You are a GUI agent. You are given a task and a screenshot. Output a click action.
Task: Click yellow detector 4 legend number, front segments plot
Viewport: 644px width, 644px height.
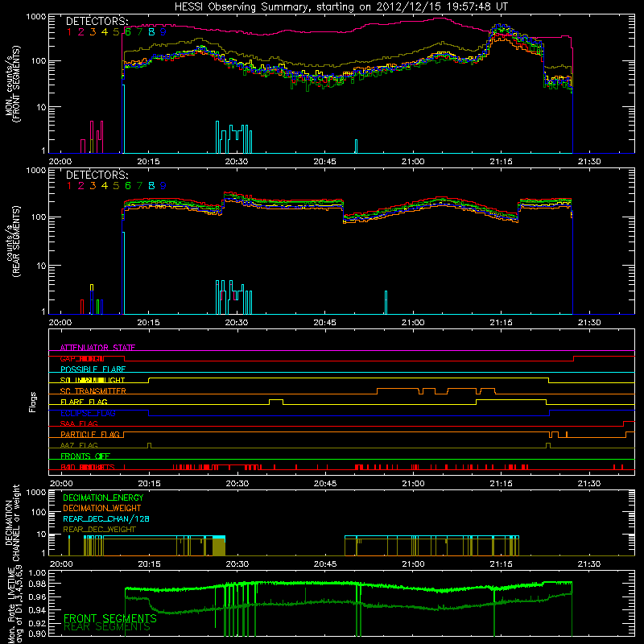[x=105, y=31]
